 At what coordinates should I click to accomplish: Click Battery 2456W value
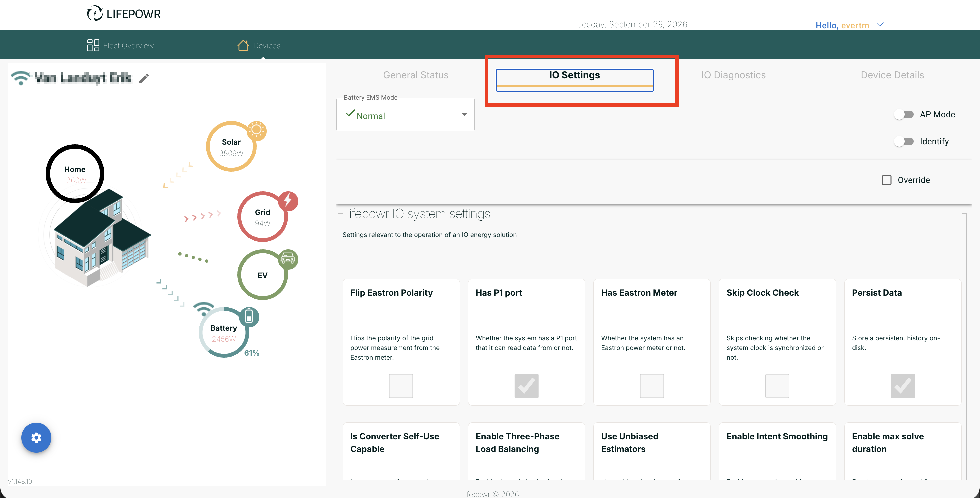click(224, 339)
